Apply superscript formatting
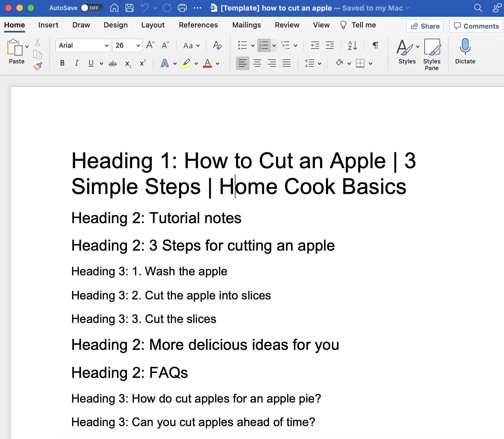This screenshot has height=439, width=504. 142,63
